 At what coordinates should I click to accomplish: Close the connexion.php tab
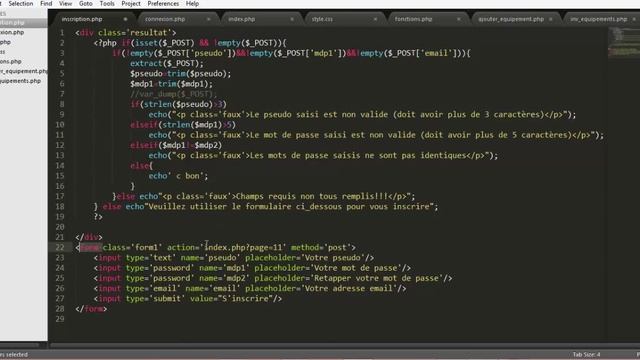[209, 19]
